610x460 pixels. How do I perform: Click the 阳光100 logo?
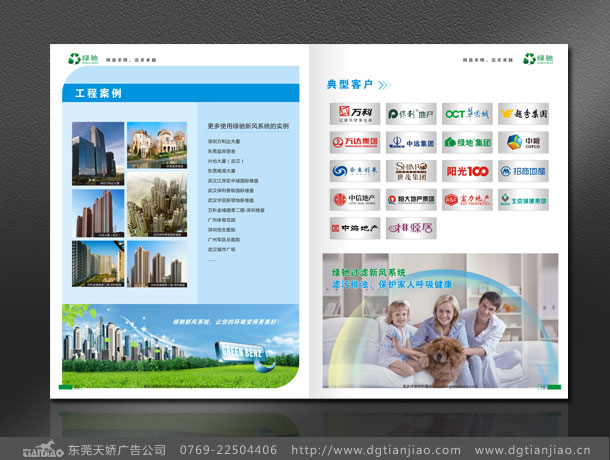tap(467, 171)
